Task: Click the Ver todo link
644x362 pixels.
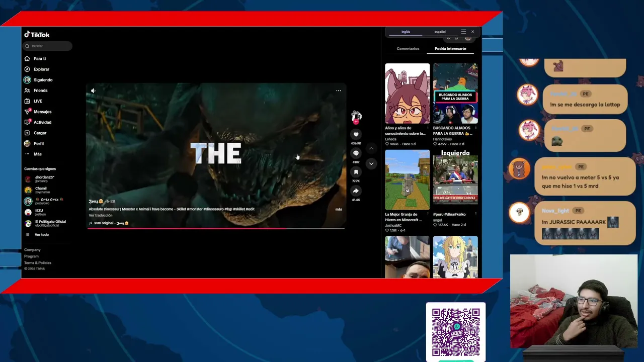Action: (x=42, y=235)
